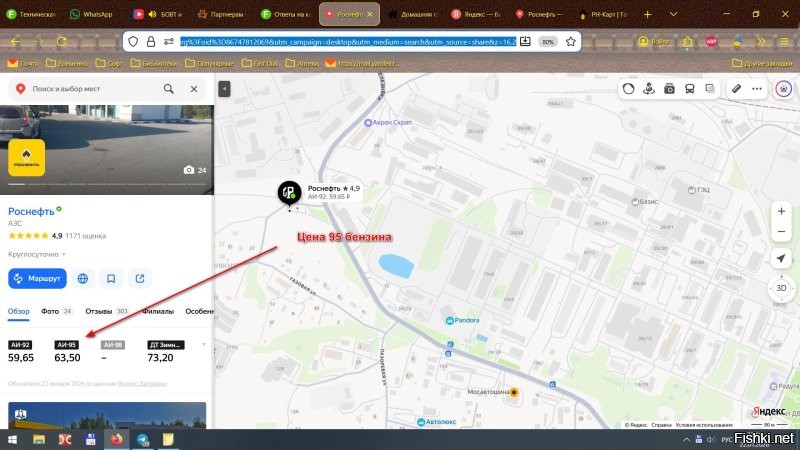
Task: Click the АИ-95 price 63,50
Action: point(67,358)
